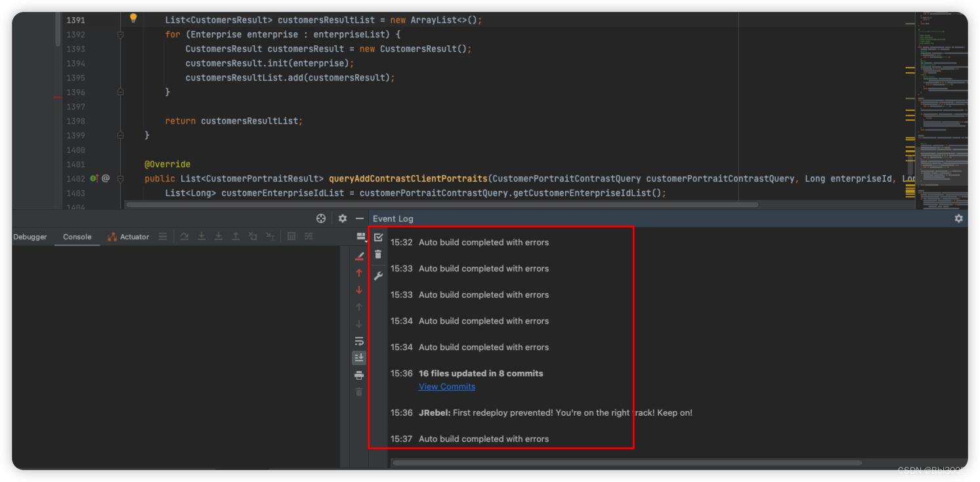Collapse the queryAddContrastClientPortraits method fold
Screen dimensions: 980x482
(x=120, y=178)
